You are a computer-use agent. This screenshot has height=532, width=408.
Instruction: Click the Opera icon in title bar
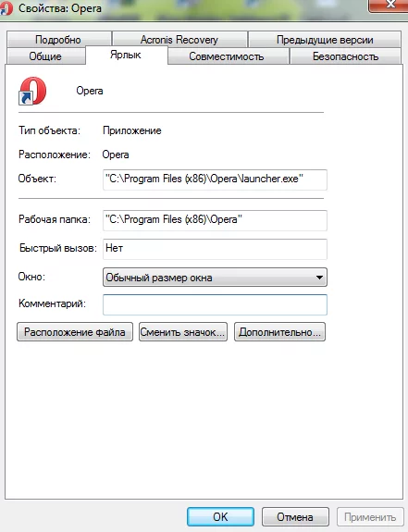pos(6,8)
